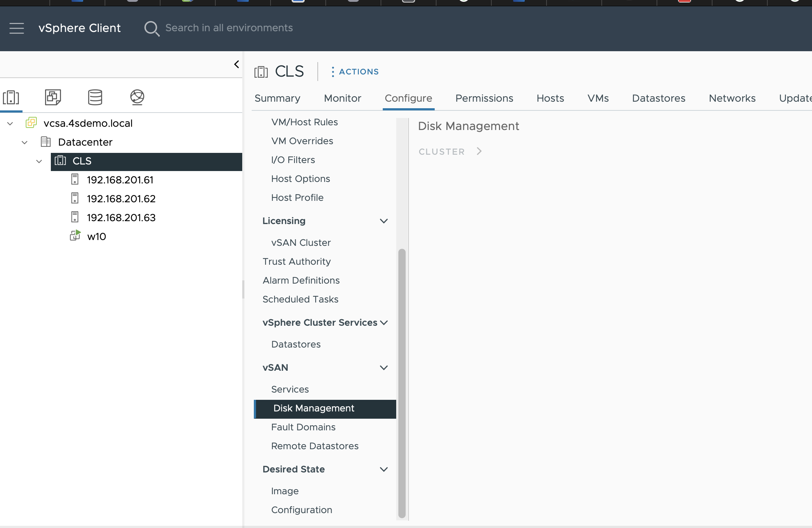Viewport: 812px width, 528px height.
Task: Switch to the VMs and Templates inventory icon
Action: coord(53,97)
